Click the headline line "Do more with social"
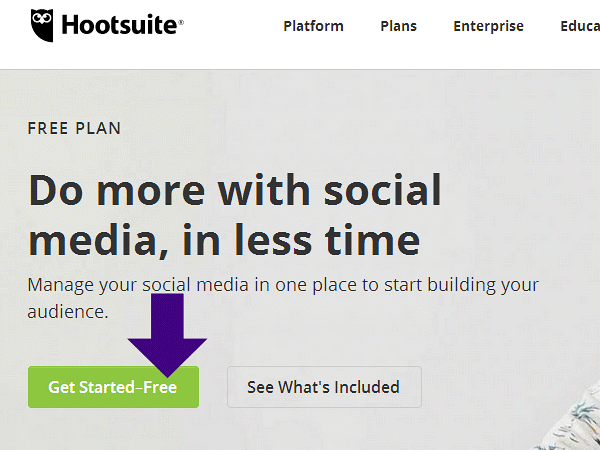The image size is (600, 450). point(235,190)
